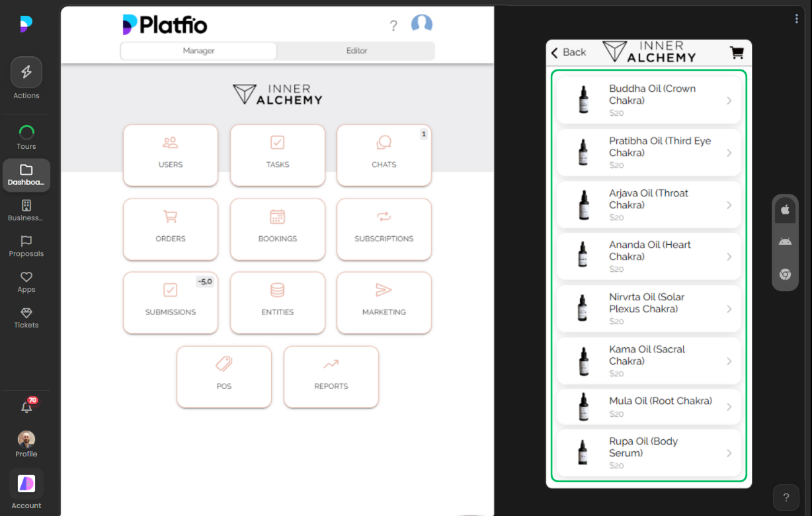Open the help question mark near the profile avatar
812x516 pixels.
(393, 25)
